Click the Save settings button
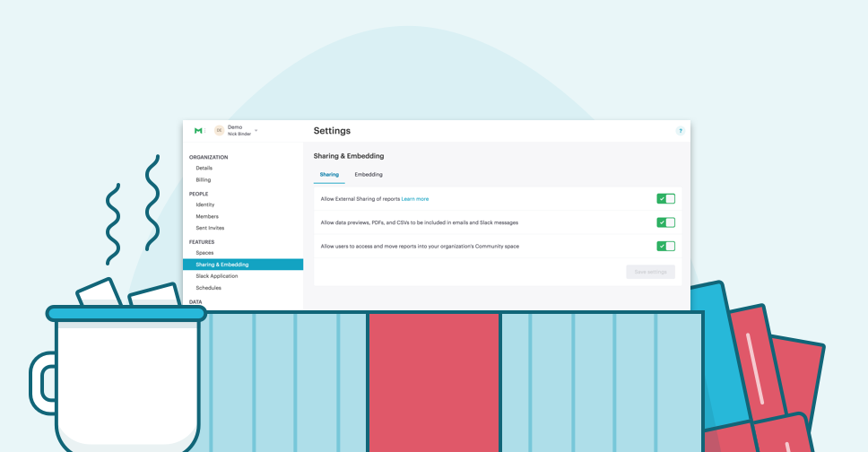Screen dimensions: 868x452 click(x=650, y=272)
